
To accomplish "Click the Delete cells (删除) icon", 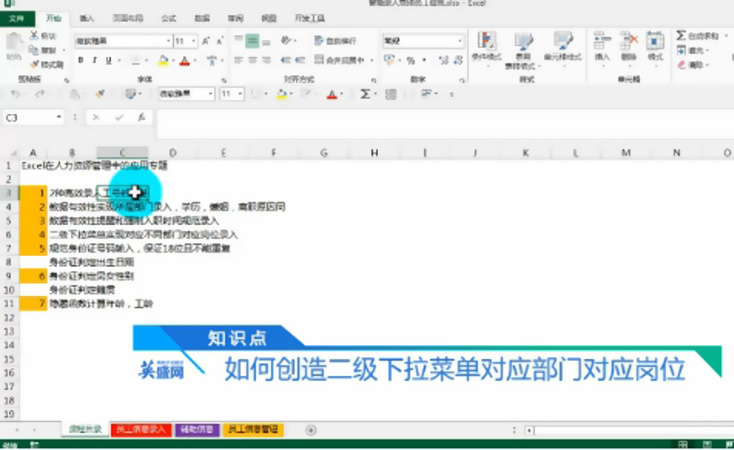I will tap(628, 46).
